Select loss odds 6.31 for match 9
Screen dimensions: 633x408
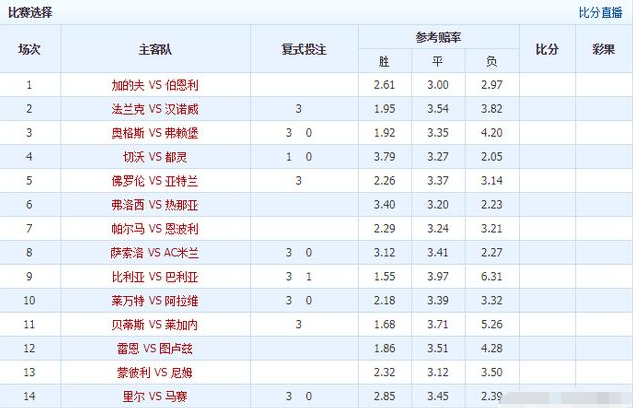(x=491, y=276)
